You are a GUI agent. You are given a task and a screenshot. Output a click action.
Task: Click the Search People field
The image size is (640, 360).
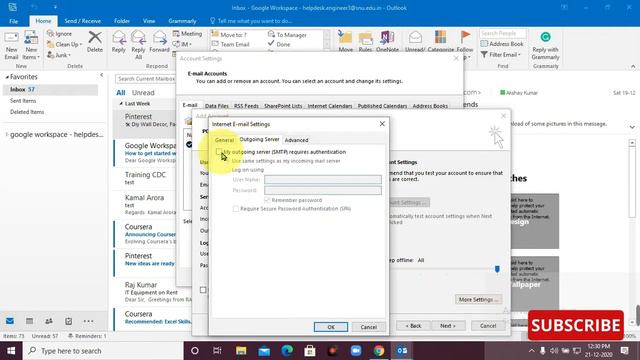pyautogui.click(x=503, y=33)
